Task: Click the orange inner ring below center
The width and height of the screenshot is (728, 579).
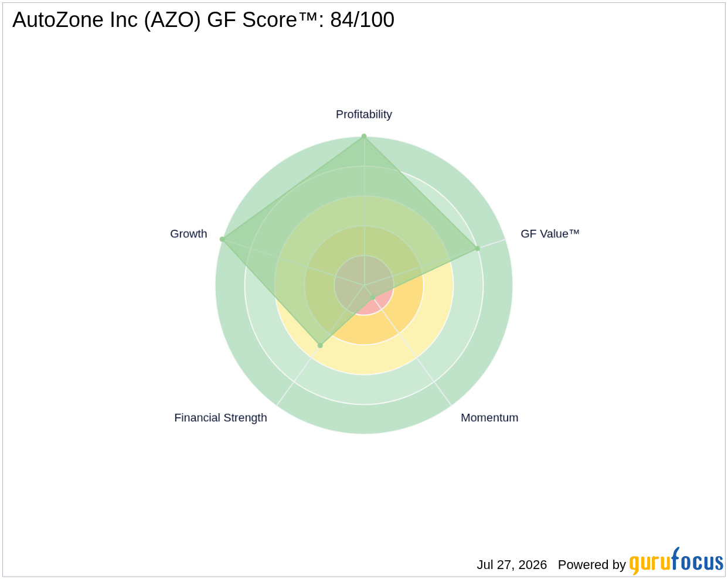Action: tap(364, 330)
